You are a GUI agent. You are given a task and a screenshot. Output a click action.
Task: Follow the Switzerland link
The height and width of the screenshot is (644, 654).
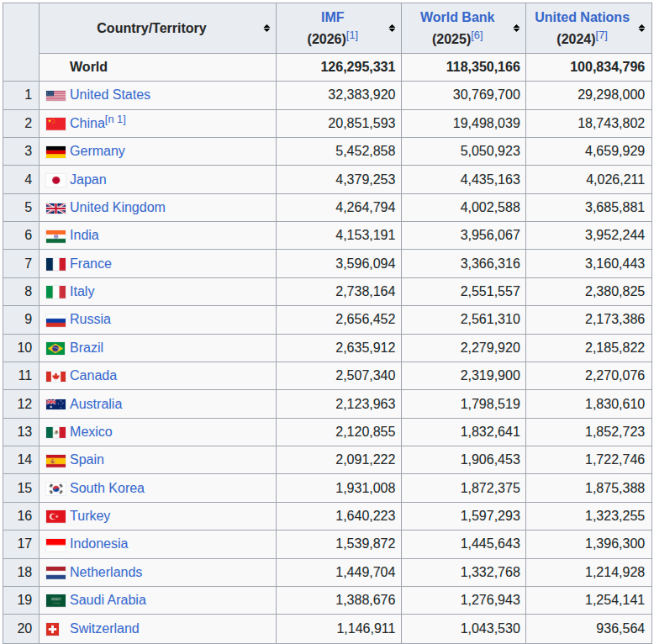(105, 629)
